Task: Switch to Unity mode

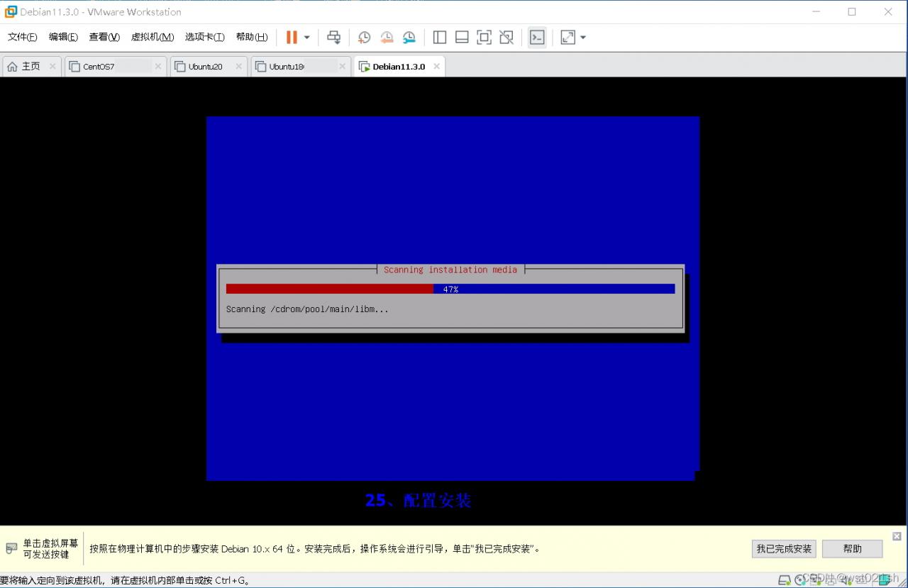Action: tap(506, 38)
